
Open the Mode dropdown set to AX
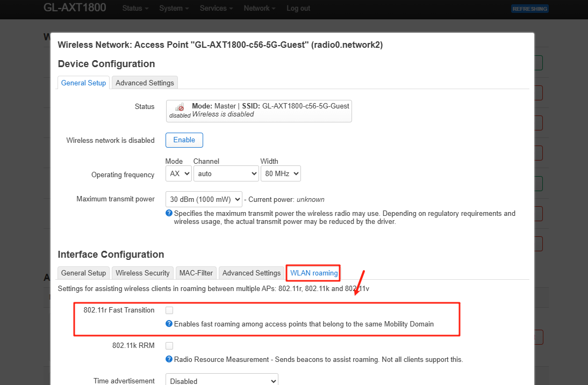coord(178,173)
